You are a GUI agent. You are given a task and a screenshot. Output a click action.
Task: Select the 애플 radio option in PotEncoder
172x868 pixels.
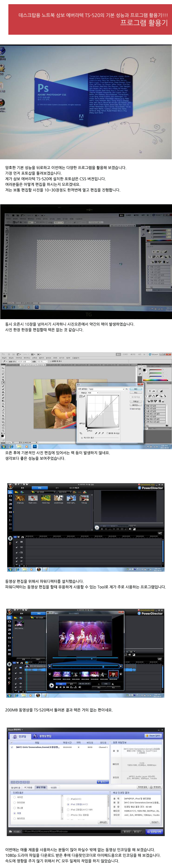[x=14, y=813]
